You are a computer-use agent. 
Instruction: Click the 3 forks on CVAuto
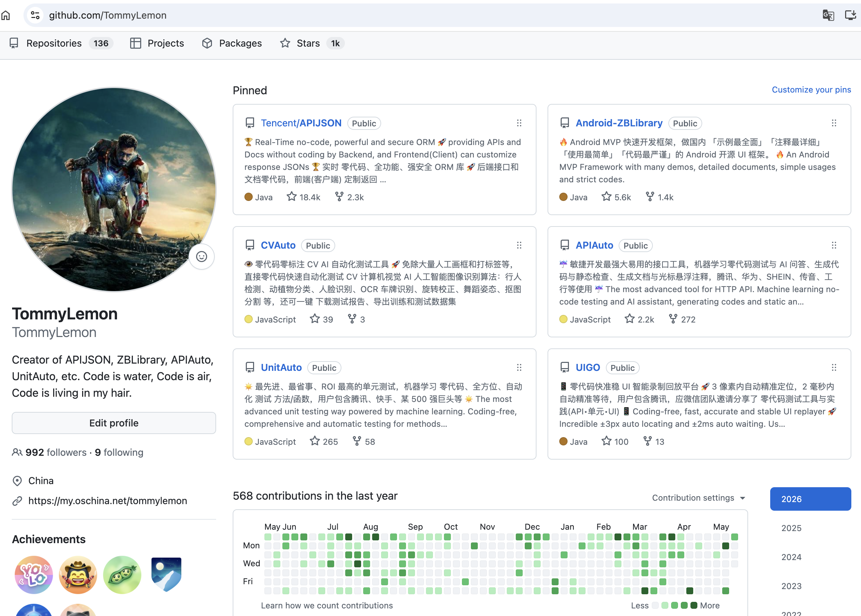[x=356, y=319]
